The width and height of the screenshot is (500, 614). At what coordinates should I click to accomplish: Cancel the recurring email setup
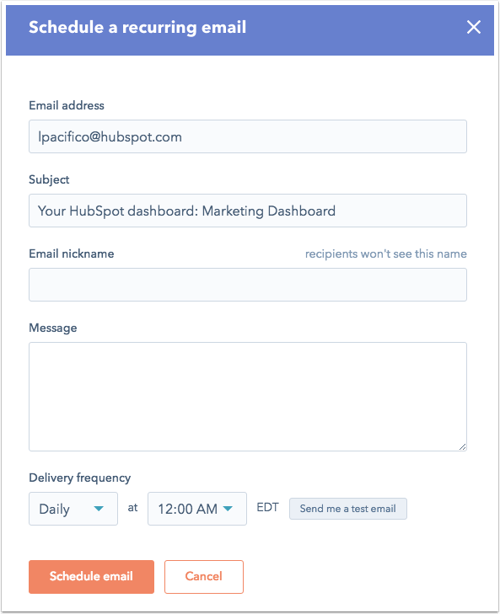204,576
